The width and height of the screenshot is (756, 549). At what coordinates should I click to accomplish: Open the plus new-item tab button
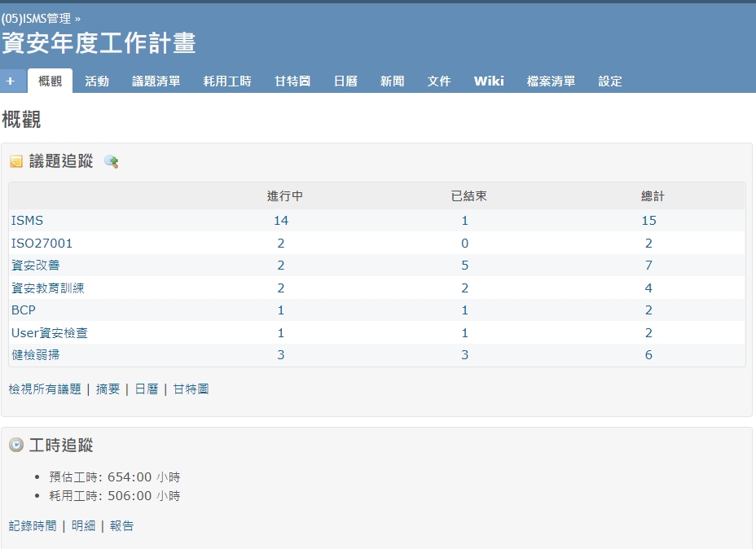(11, 81)
